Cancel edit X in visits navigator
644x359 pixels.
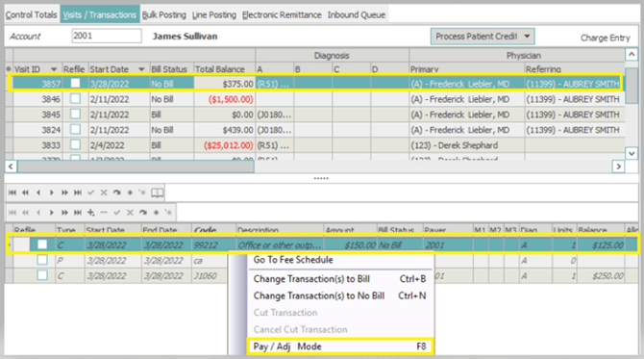104,192
